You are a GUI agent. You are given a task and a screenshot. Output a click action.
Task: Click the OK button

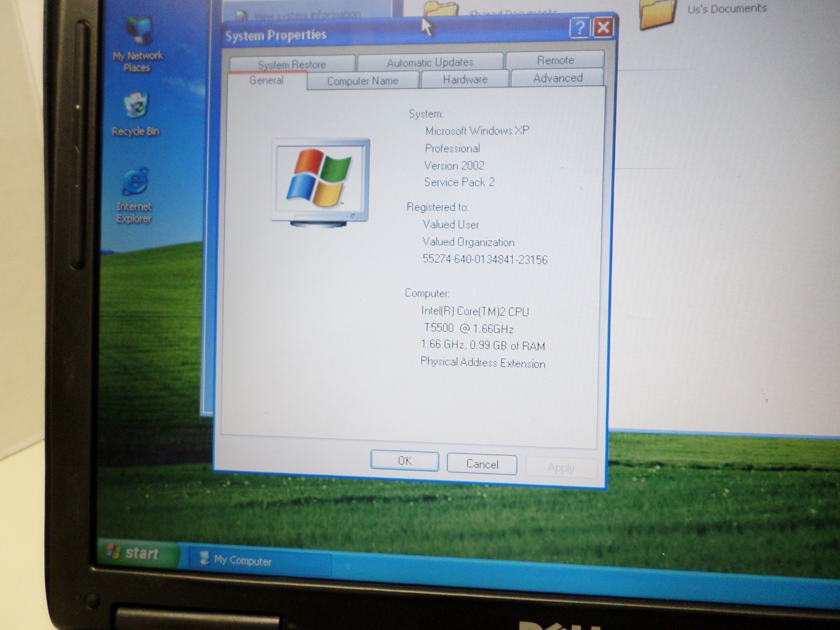coord(404,460)
